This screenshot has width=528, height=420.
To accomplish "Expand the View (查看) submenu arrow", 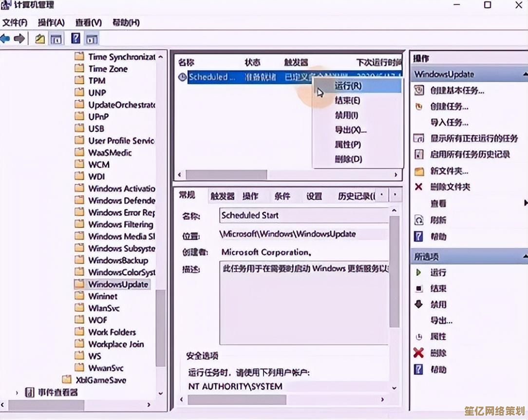I will [525, 203].
